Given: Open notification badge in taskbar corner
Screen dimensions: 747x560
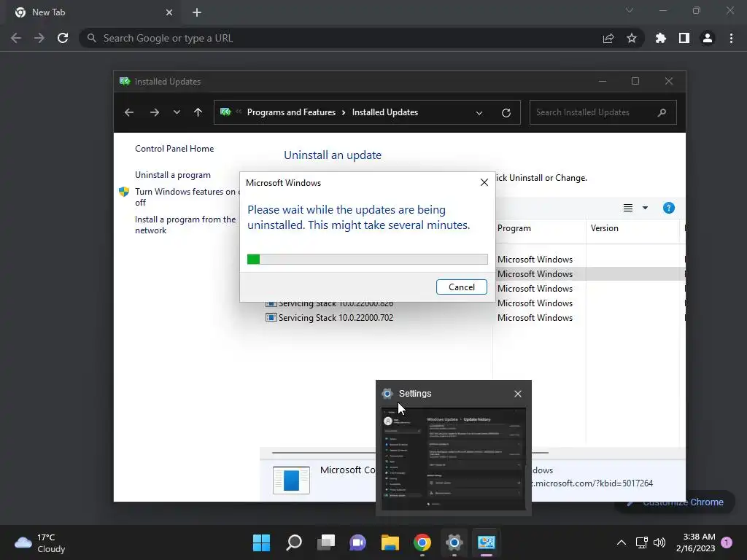Looking at the screenshot, I should coord(727,542).
